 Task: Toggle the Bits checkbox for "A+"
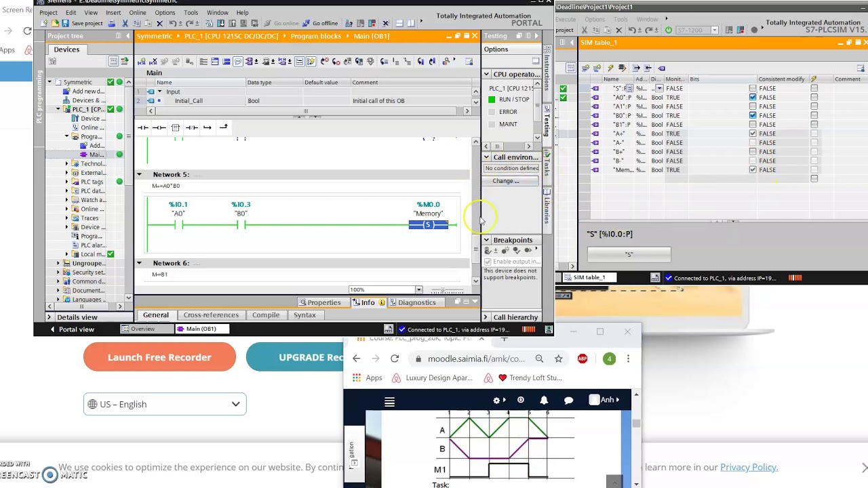coord(753,134)
